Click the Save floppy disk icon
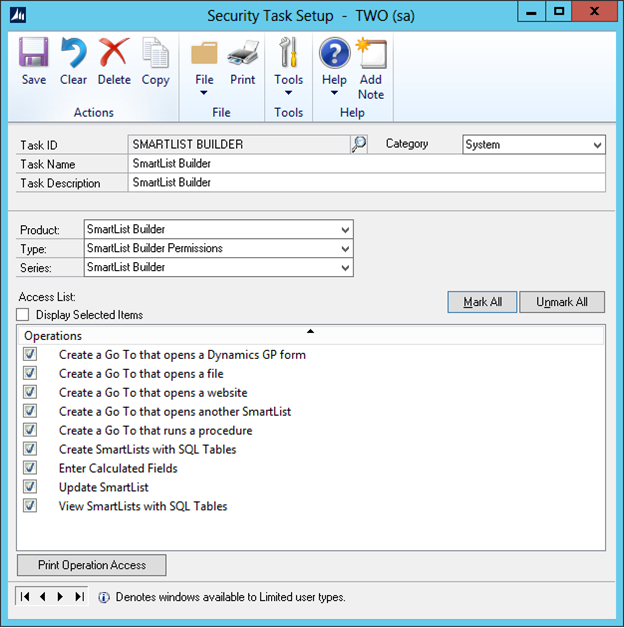624x628 pixels. coord(34,52)
